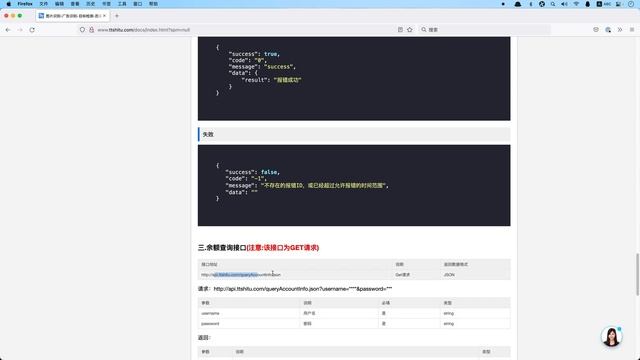This screenshot has width=640, height=360.
Task: Click the 失败 section label
Action: tap(208, 134)
